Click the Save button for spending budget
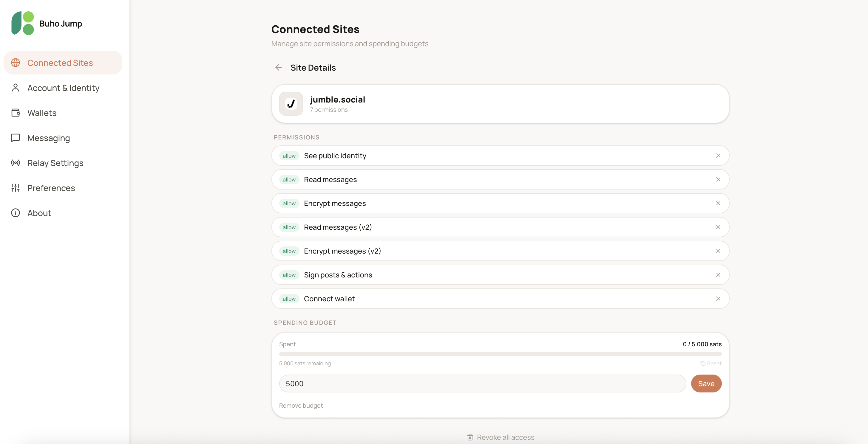This screenshot has height=444, width=868. coord(706,384)
